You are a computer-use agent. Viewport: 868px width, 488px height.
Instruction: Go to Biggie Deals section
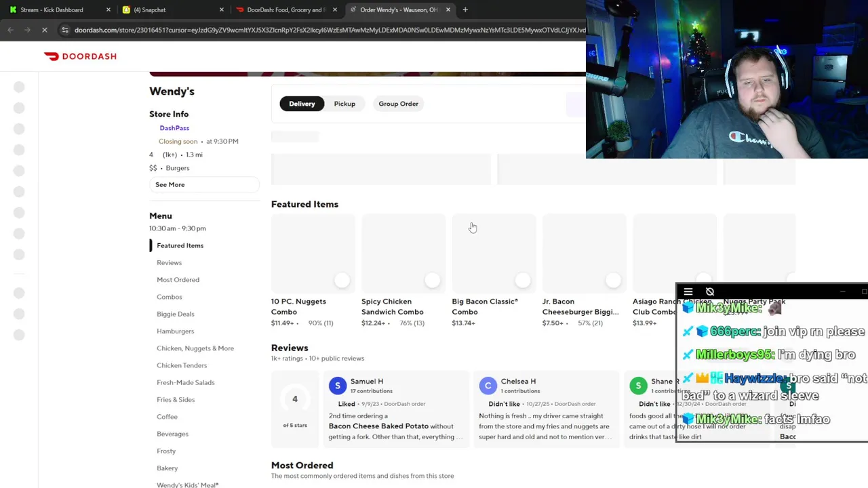point(175,314)
